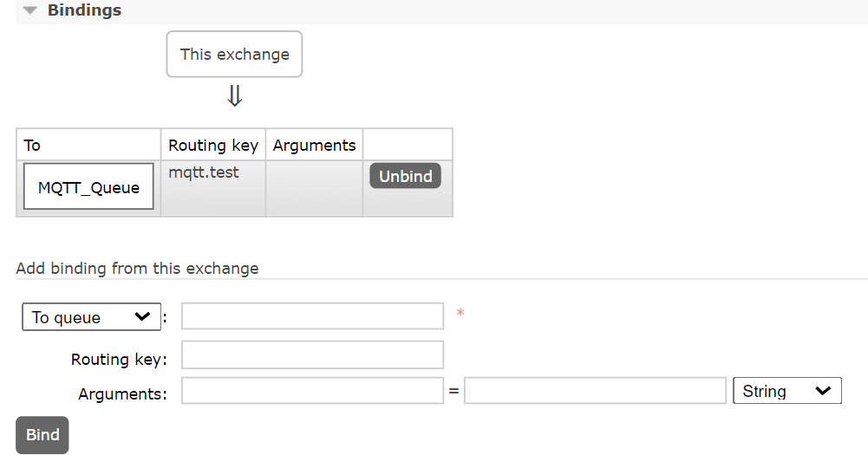This screenshot has width=868, height=455.
Task: Unbind the MQTT_Queue binding
Action: tap(405, 175)
